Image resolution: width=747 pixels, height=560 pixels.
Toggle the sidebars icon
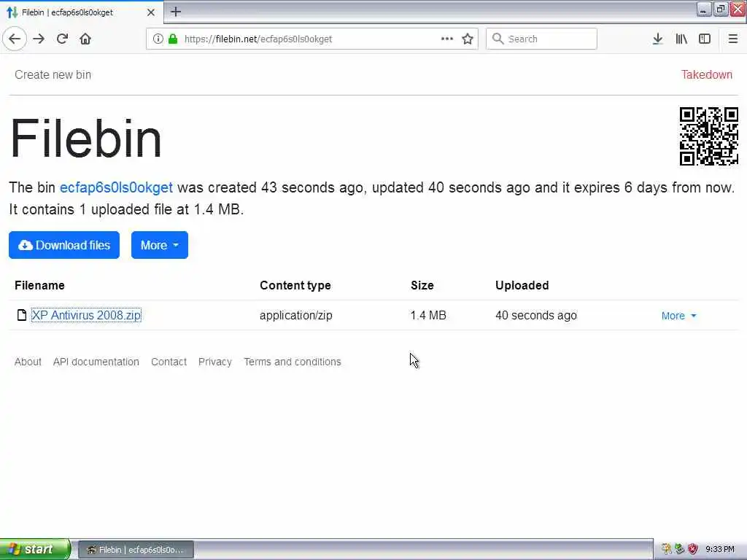pyautogui.click(x=705, y=39)
